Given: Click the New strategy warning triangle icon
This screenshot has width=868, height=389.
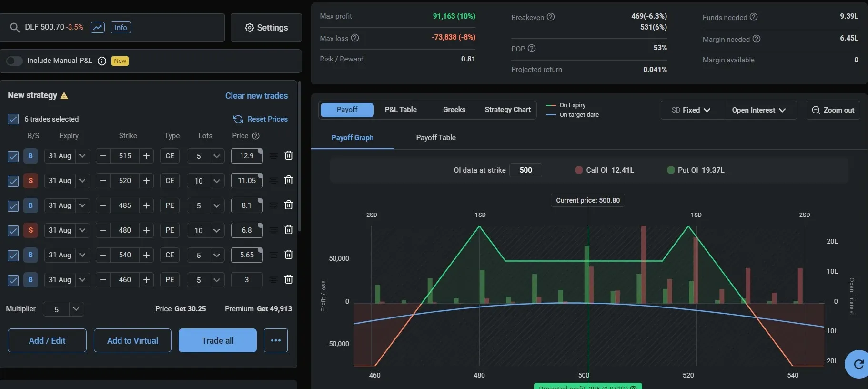Looking at the screenshot, I should pos(64,96).
